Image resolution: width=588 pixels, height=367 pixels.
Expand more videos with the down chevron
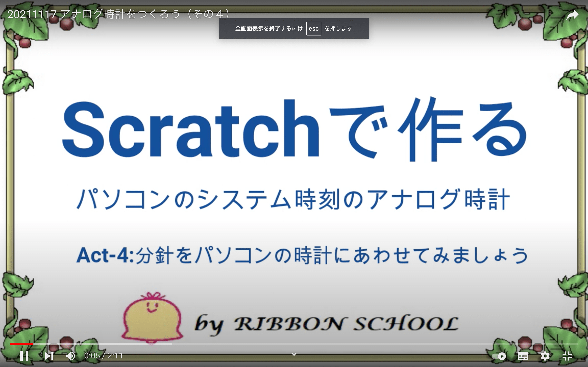tap(294, 354)
